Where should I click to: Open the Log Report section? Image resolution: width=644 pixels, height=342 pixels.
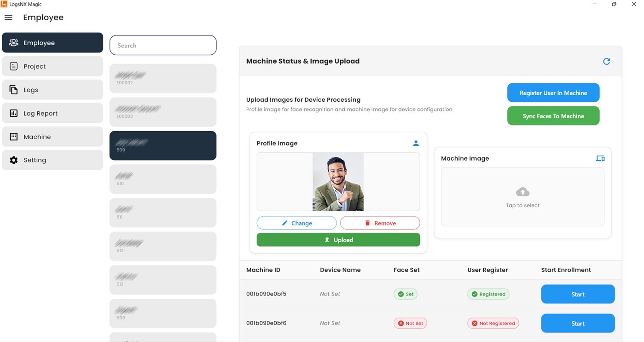(52, 113)
